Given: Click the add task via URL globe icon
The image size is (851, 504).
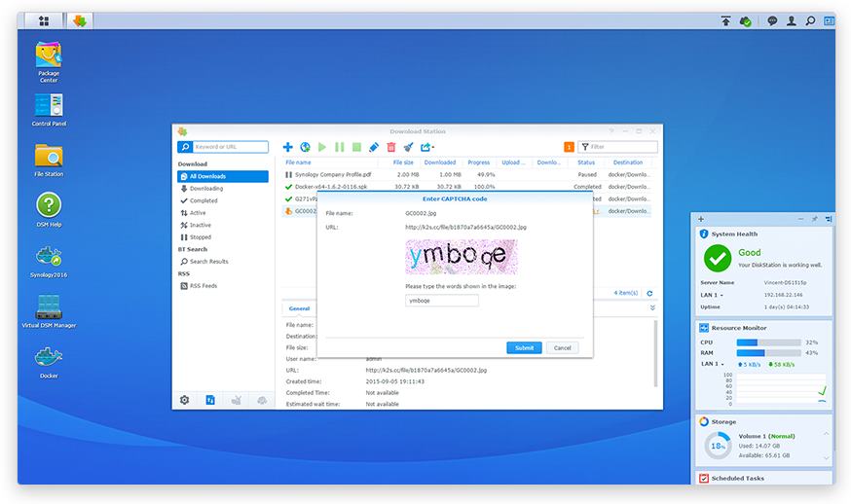Looking at the screenshot, I should click(305, 147).
